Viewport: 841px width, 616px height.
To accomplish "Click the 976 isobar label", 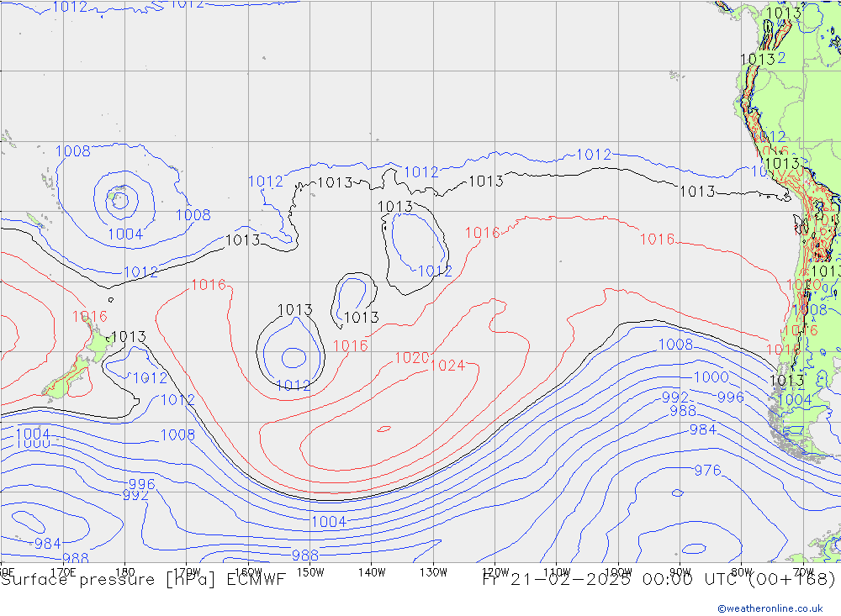I will click(x=707, y=470).
